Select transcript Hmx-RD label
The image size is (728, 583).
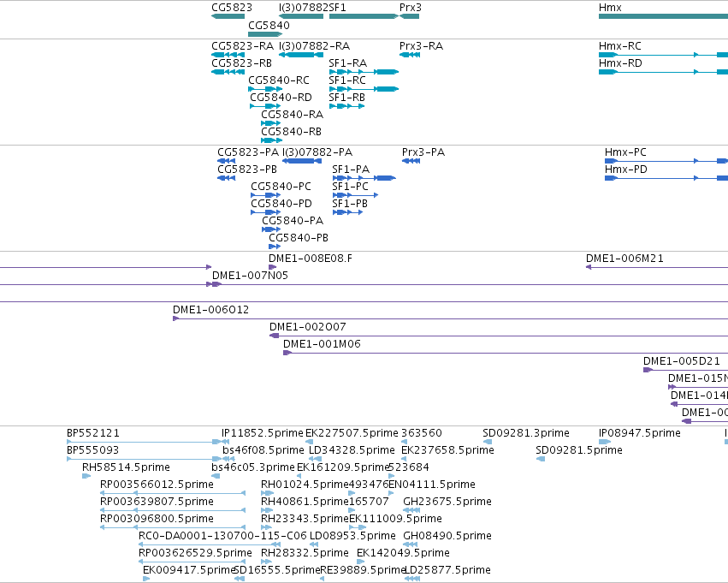(620, 63)
